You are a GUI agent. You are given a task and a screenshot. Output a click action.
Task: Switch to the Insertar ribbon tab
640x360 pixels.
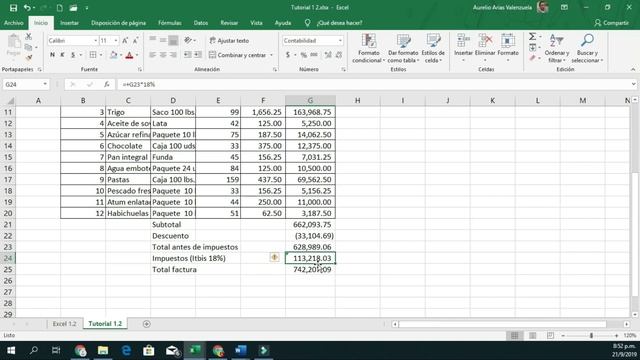pyautogui.click(x=69, y=23)
